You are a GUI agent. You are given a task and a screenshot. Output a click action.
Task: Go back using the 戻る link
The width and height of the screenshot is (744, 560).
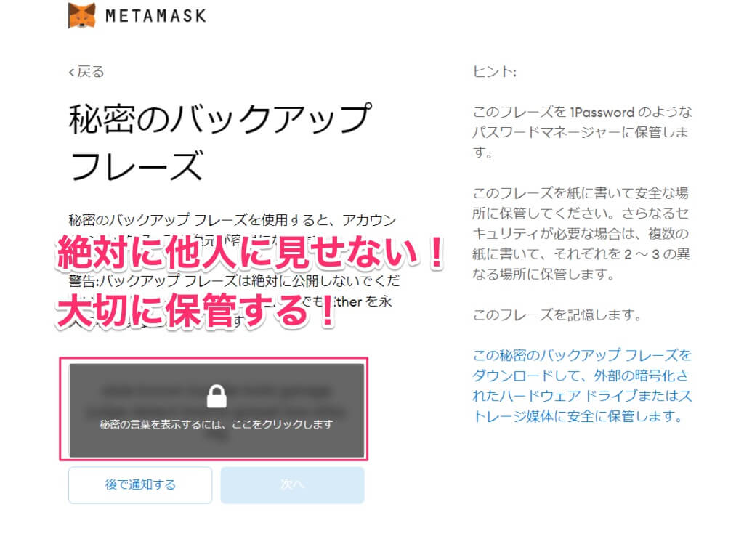click(x=86, y=72)
